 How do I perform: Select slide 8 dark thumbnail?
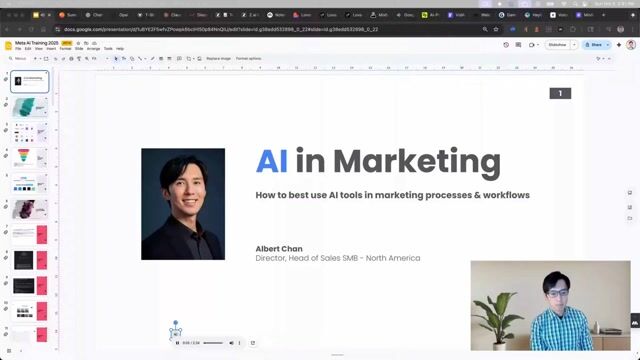(x=30, y=260)
